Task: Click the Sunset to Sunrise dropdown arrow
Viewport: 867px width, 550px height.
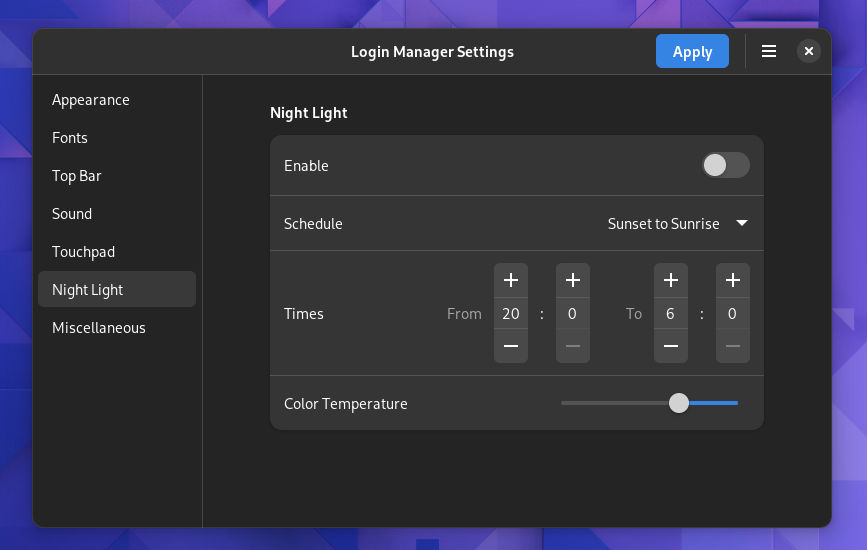Action: [742, 224]
